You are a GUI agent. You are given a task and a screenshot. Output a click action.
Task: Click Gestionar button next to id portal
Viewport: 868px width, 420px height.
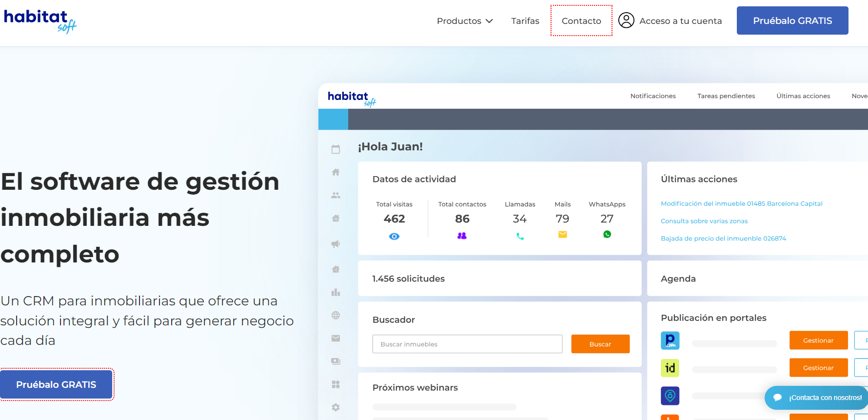tap(818, 367)
